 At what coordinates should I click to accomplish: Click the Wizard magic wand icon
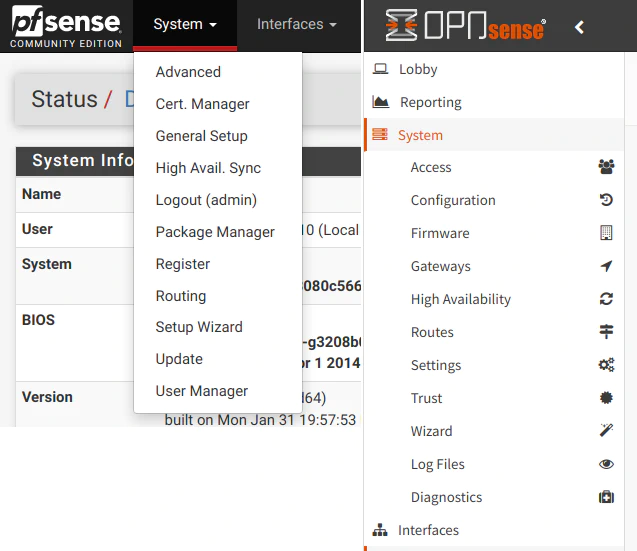[606, 431]
